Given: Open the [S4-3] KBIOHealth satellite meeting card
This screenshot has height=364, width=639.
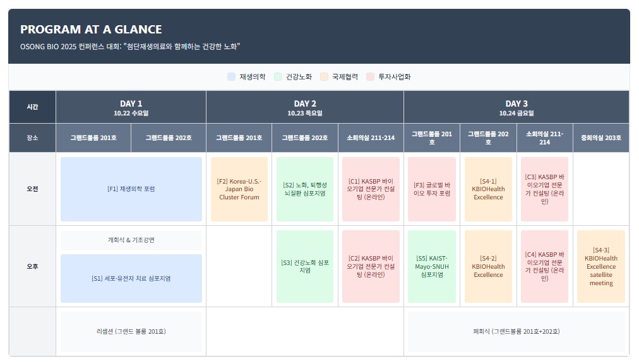Looking at the screenshot, I should pyautogui.click(x=600, y=266).
